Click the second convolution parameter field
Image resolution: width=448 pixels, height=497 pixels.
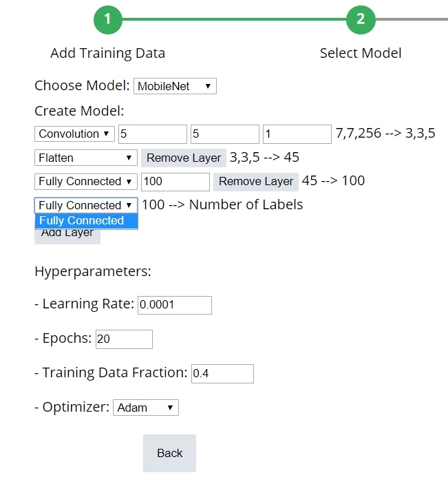224,134
